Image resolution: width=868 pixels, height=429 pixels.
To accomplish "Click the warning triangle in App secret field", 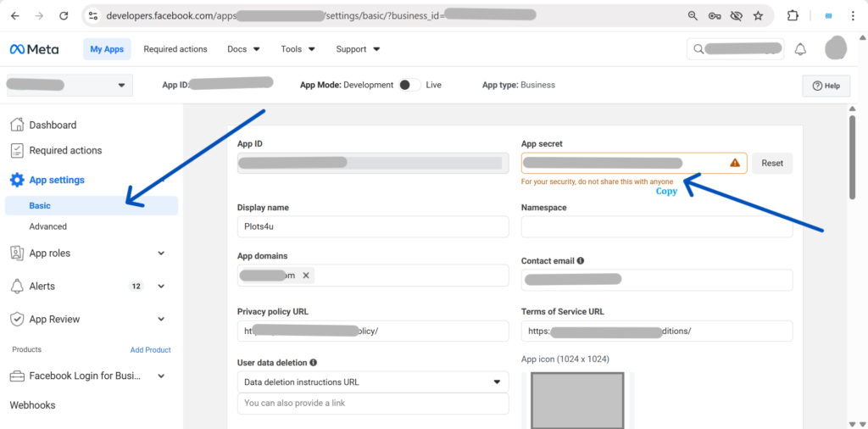I will (x=735, y=162).
